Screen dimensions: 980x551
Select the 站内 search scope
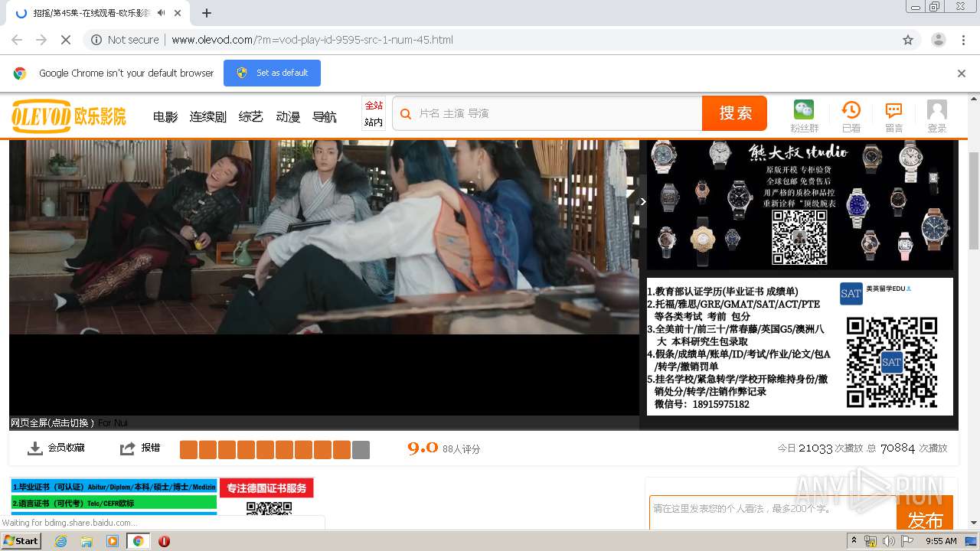(374, 122)
